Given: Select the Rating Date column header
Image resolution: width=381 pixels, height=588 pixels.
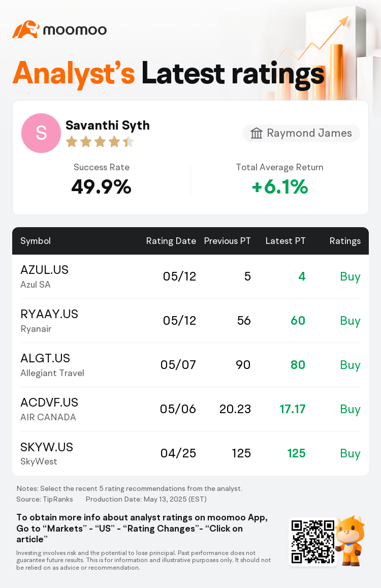Looking at the screenshot, I should 171,241.
